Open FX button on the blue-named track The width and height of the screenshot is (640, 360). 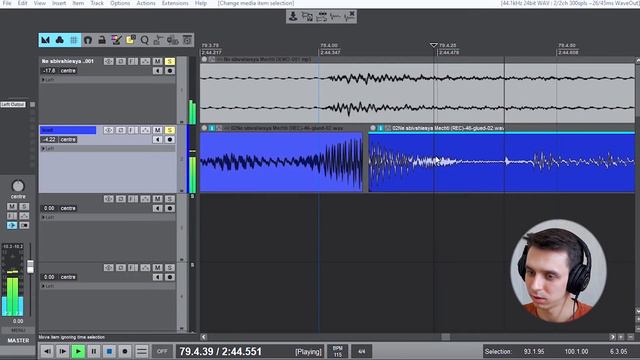tap(133, 130)
